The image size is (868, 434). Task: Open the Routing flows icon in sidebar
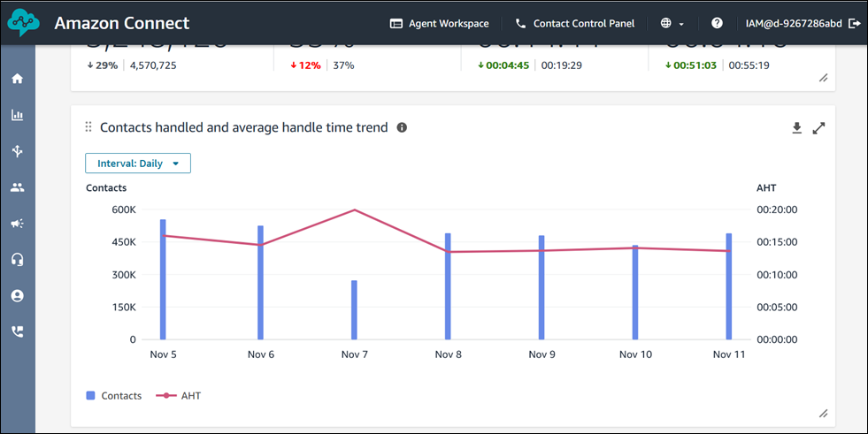(x=17, y=151)
